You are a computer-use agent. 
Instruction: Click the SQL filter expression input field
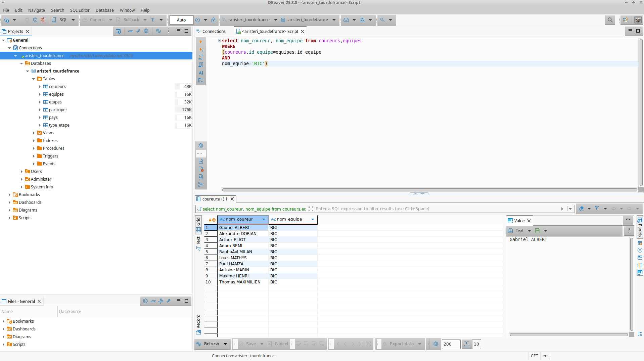coord(436,209)
